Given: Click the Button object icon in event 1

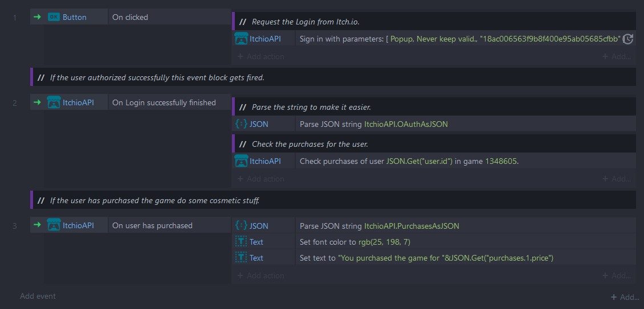Looking at the screenshot, I should (x=54, y=17).
